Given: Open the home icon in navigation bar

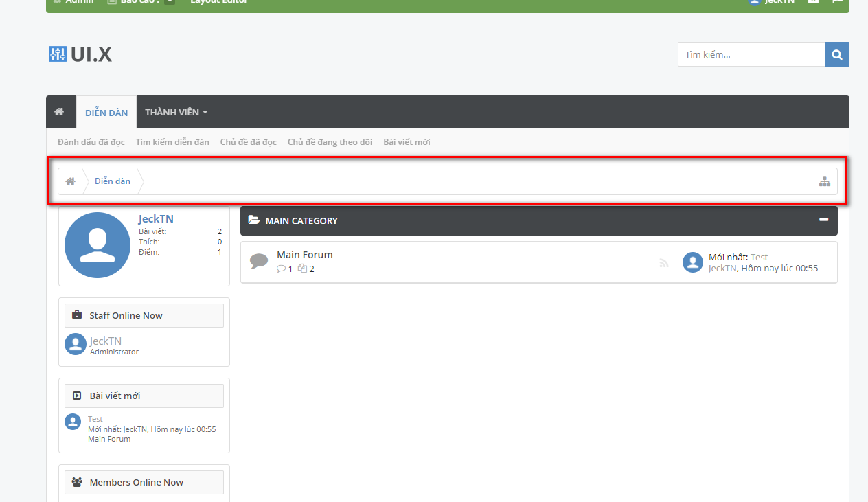Looking at the screenshot, I should [59, 112].
